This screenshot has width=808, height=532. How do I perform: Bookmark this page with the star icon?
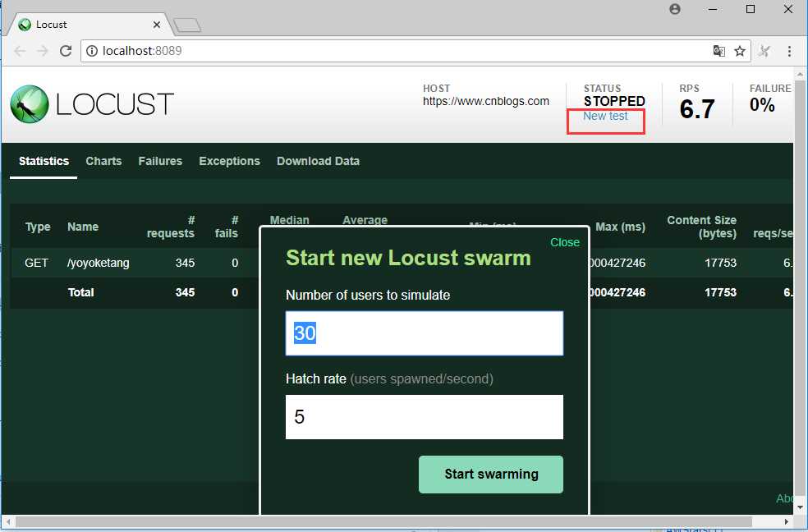point(740,51)
